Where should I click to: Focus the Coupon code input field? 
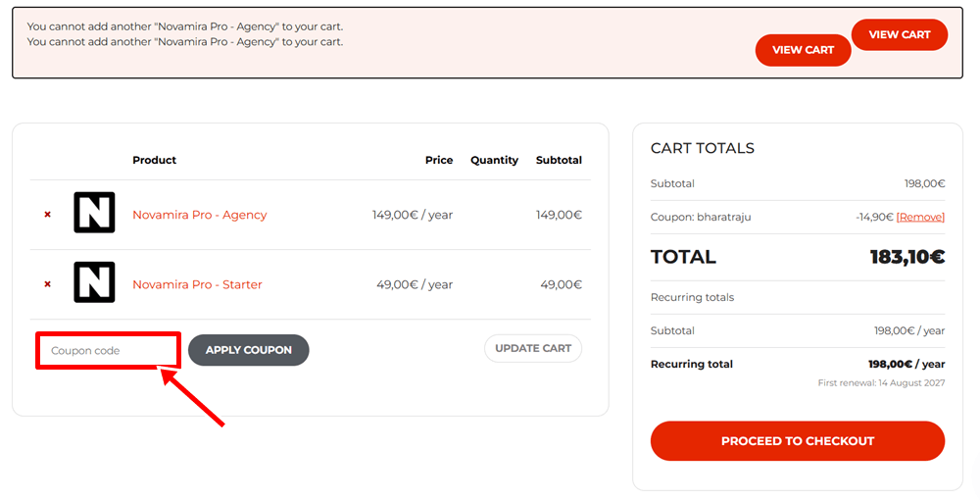pyautogui.click(x=108, y=351)
